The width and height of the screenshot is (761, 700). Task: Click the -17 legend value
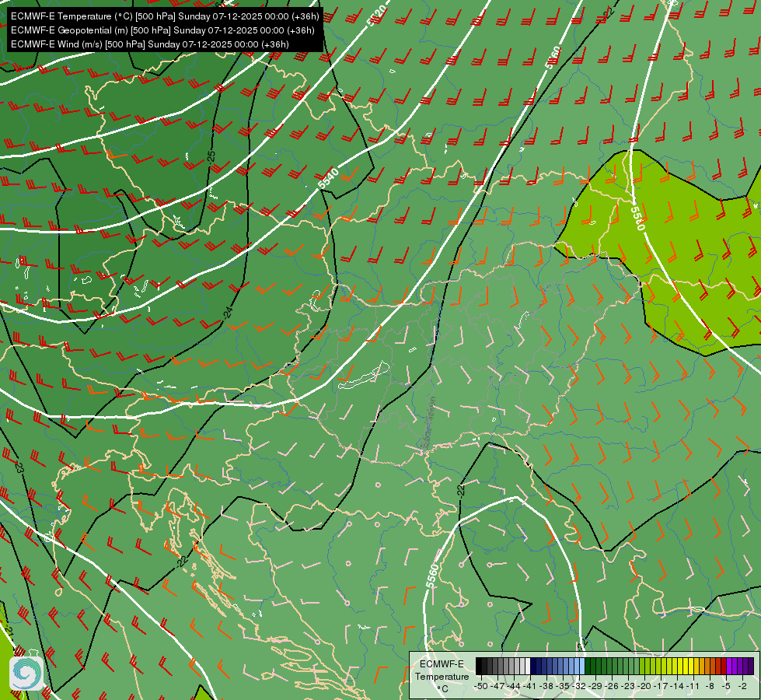[661, 687]
